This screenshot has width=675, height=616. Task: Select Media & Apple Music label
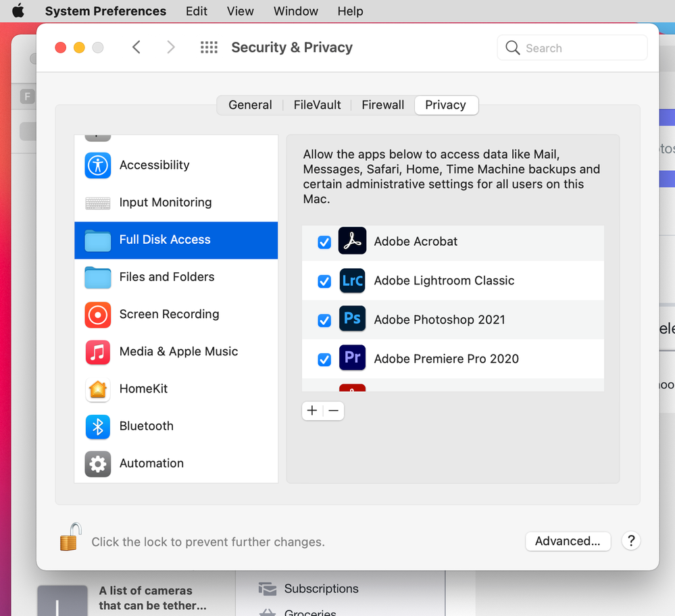(178, 351)
